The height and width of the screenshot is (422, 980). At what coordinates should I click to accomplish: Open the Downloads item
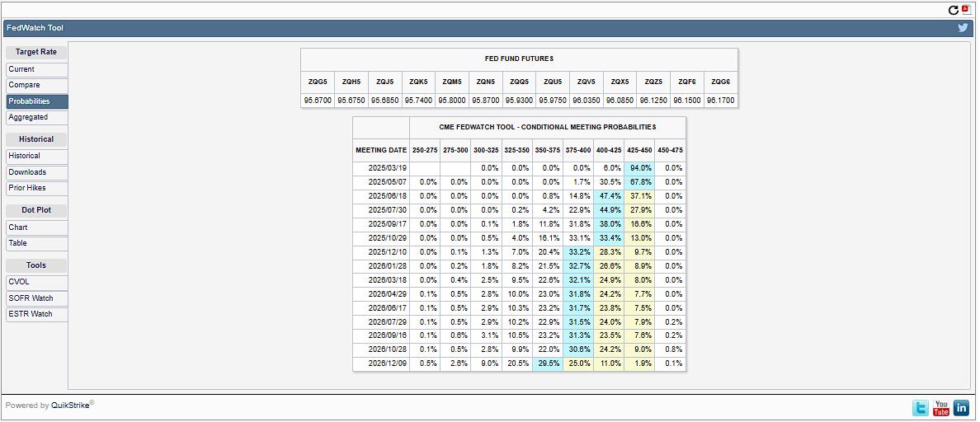37,172
